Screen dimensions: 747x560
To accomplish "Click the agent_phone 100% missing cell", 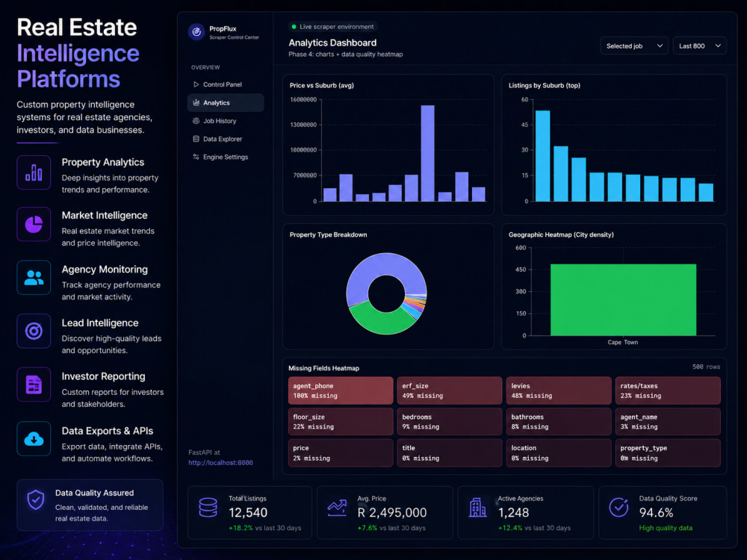I will pyautogui.click(x=341, y=391).
